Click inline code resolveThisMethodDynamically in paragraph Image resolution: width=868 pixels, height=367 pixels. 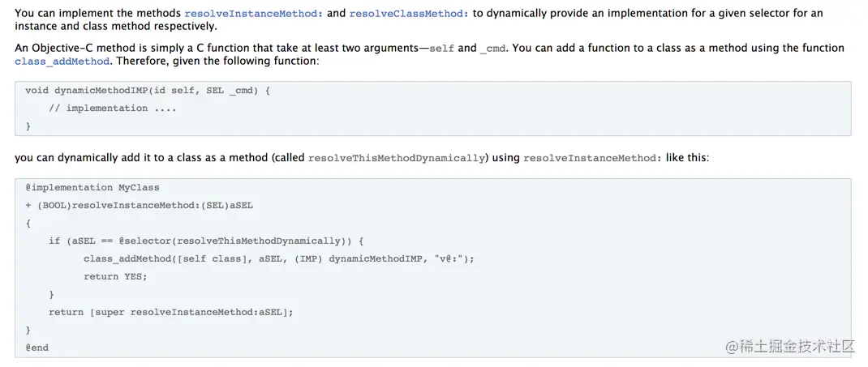click(x=397, y=158)
